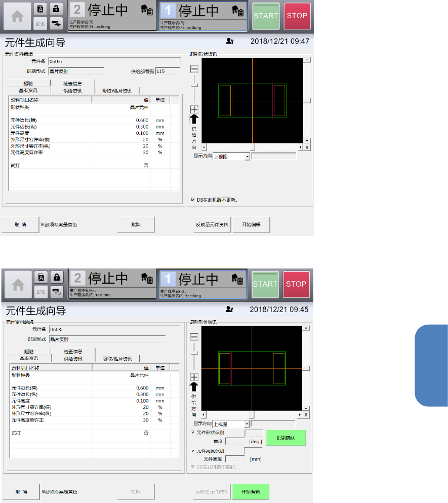Click the user login icon beside 2018/12/21 09:47

[x=230, y=41]
